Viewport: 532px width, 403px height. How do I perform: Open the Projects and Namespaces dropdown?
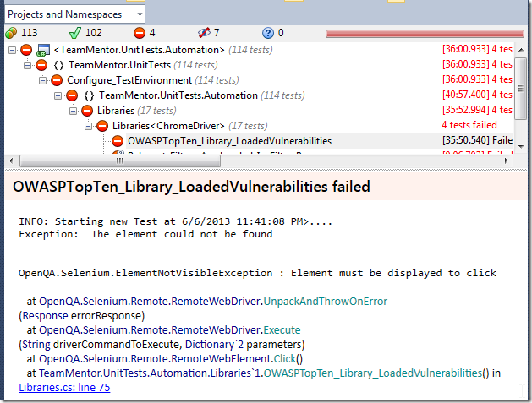(74, 14)
